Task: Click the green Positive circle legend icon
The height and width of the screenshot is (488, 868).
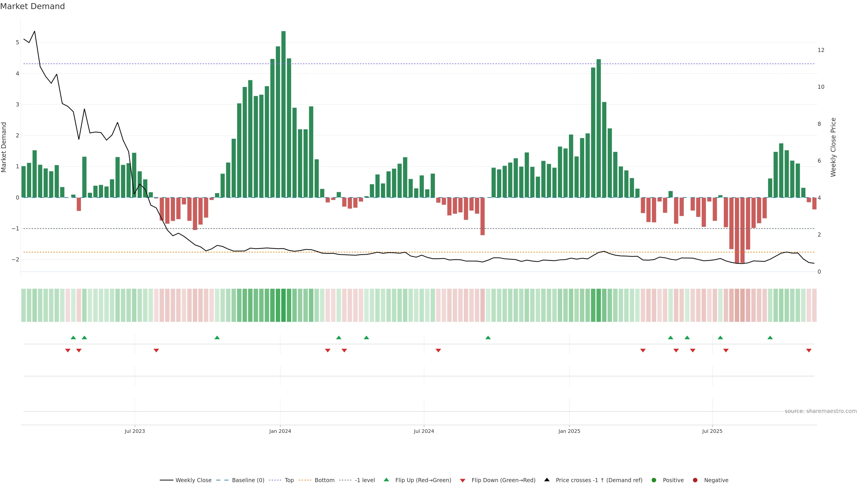Action: (654, 480)
